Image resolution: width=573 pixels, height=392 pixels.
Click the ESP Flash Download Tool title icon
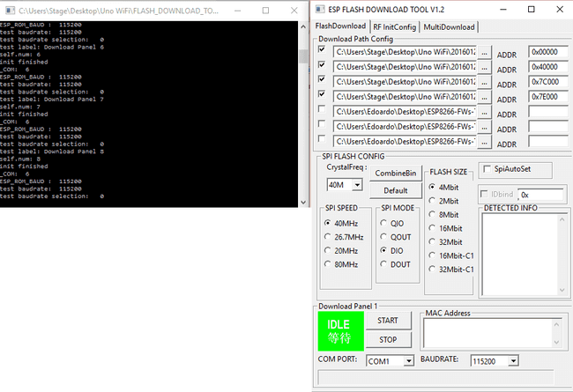pyautogui.click(x=321, y=9)
